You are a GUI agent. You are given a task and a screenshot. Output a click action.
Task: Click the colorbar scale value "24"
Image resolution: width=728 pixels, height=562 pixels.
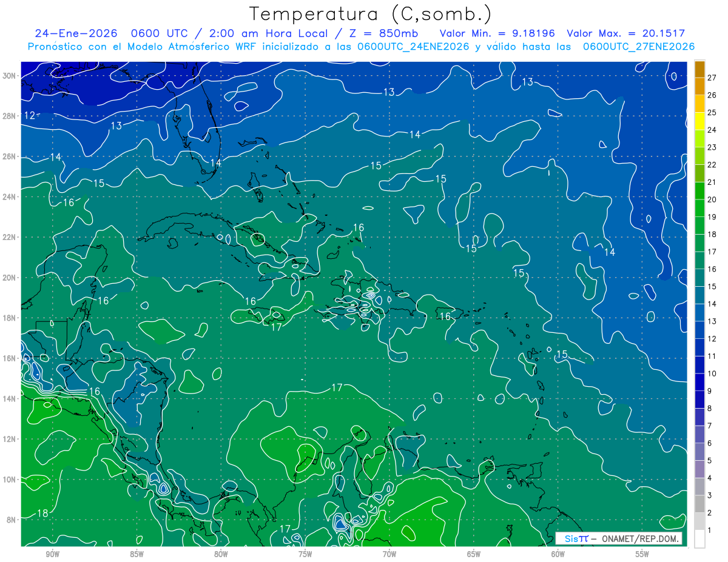click(x=712, y=130)
